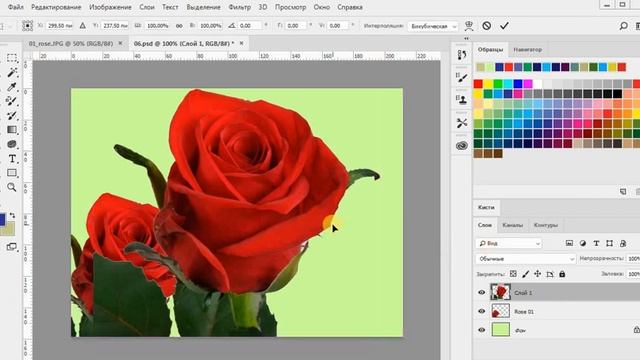Image resolution: width=640 pixels, height=360 pixels.
Task: Open the Creative Cloud Libraries panel icon
Action: click(462, 145)
